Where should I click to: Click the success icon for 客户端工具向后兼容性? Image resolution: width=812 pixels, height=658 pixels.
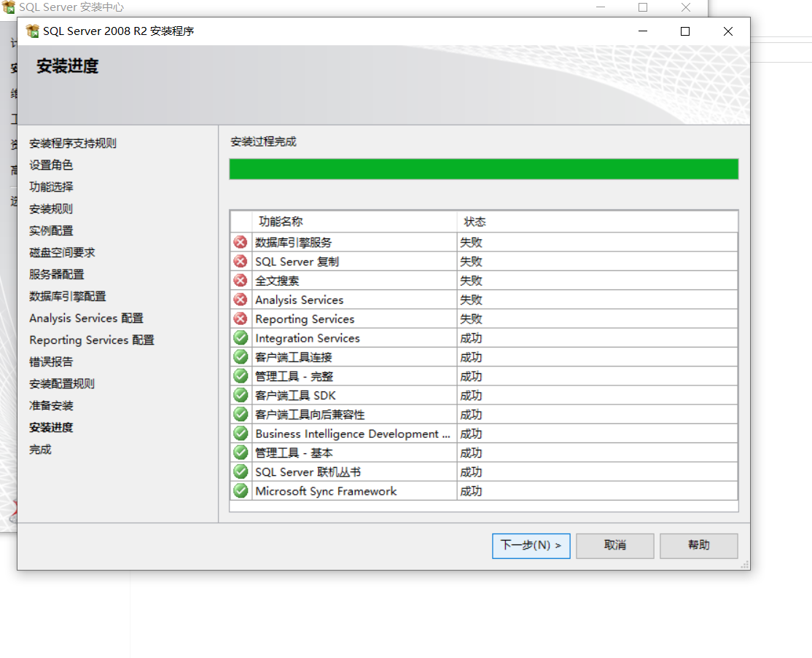pyautogui.click(x=241, y=414)
